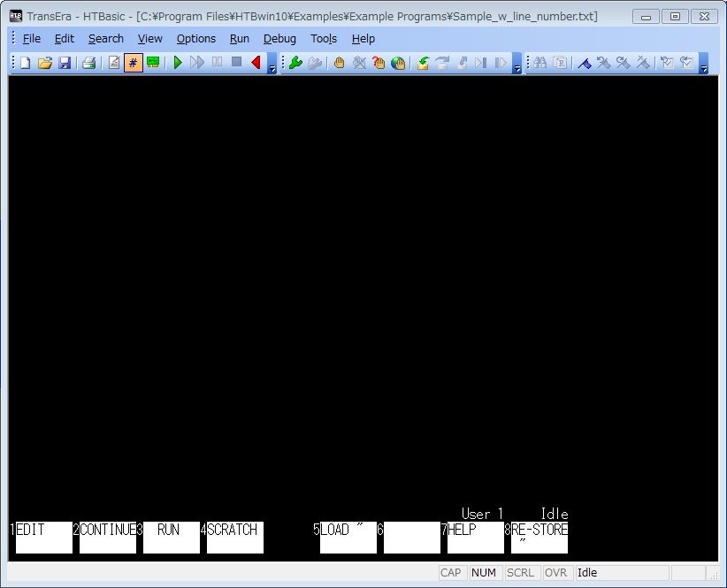Click the grayed wrench icon

pos(315,63)
